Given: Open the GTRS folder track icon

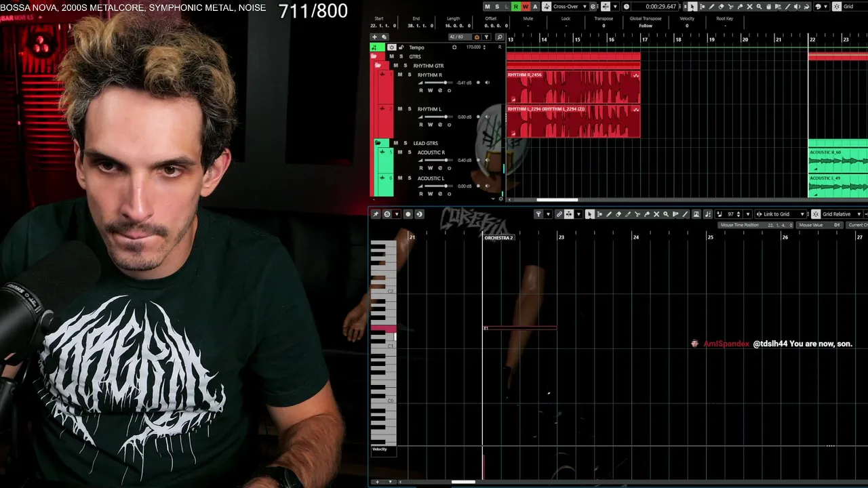Looking at the screenshot, I should [374, 56].
